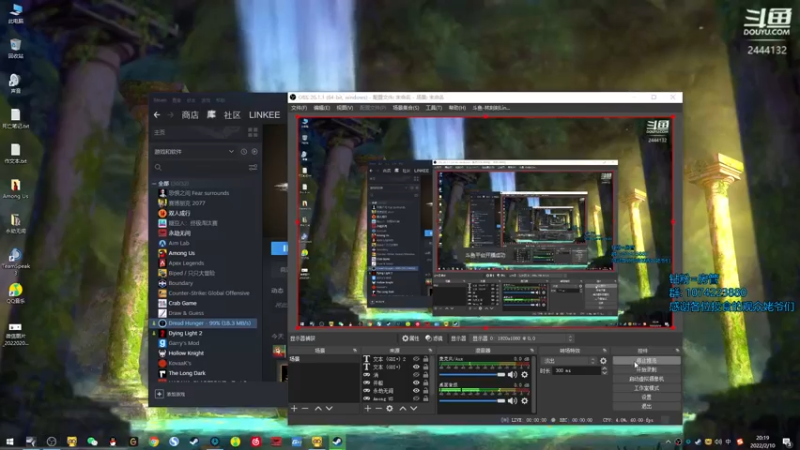
Task: Adjust the transition duration stepper arrows
Action: pyautogui.click(x=605, y=371)
